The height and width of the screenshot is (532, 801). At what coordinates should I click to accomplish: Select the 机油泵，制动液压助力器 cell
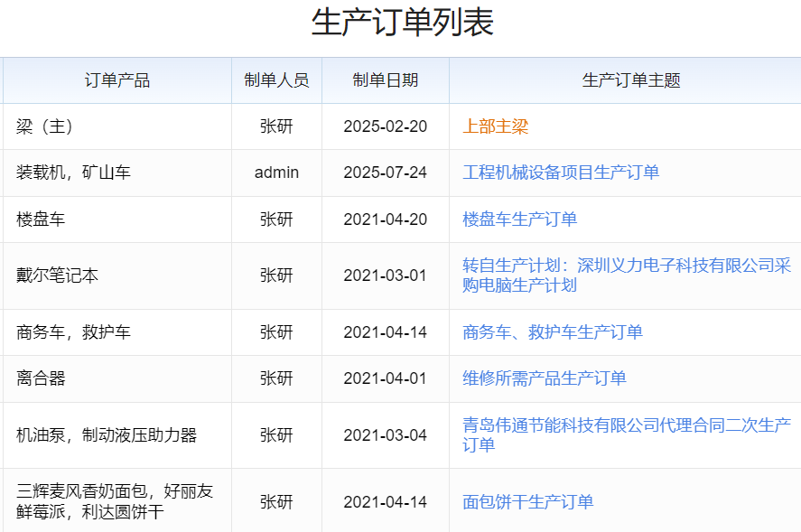[x=107, y=435]
